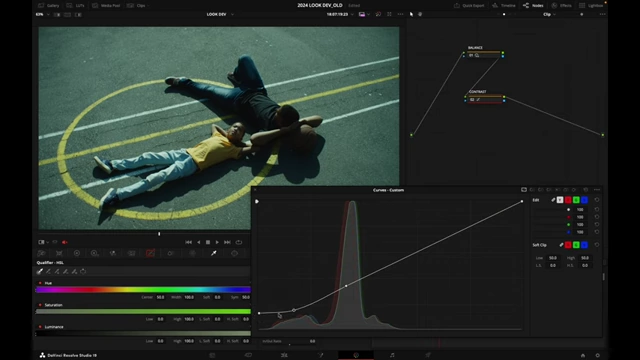Click the Hue Width value field
Screen dimensions: 640x360
[189, 297]
